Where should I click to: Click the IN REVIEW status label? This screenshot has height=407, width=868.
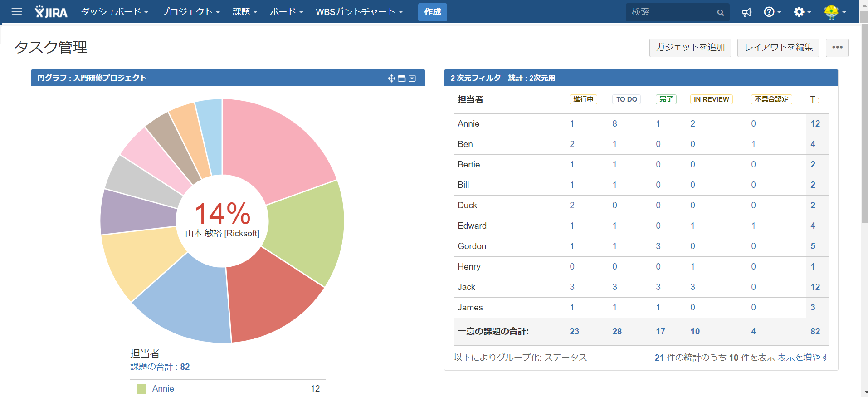(711, 99)
